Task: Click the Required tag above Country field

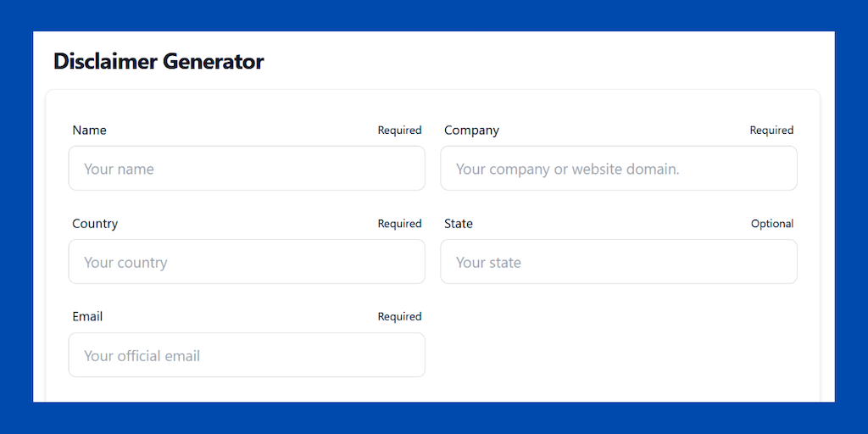Action: 399,224
